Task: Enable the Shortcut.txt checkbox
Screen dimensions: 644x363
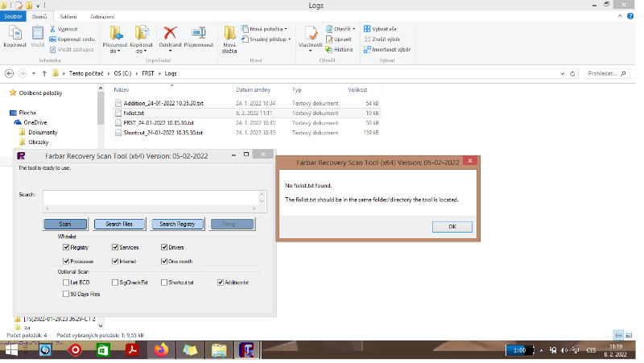Action: [164, 283]
